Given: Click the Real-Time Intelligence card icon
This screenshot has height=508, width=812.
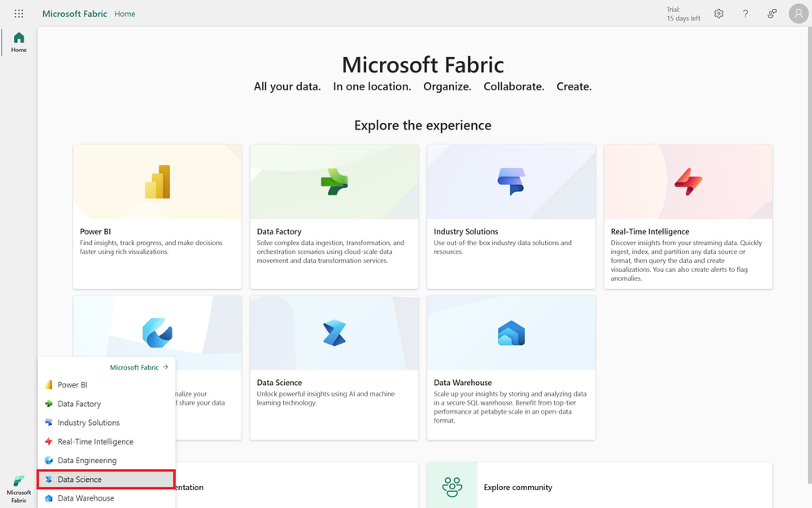Looking at the screenshot, I should tap(688, 182).
